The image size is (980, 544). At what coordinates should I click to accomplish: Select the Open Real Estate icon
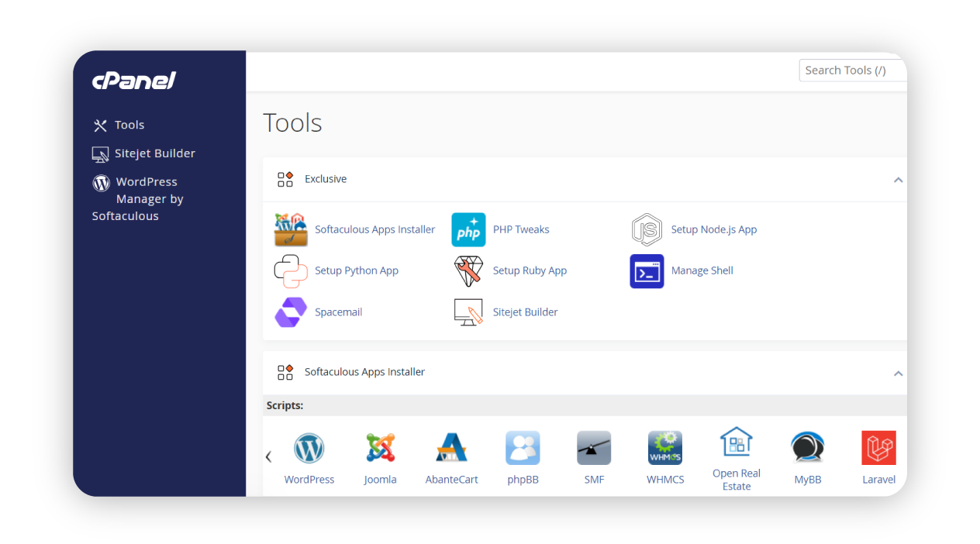pyautogui.click(x=737, y=442)
